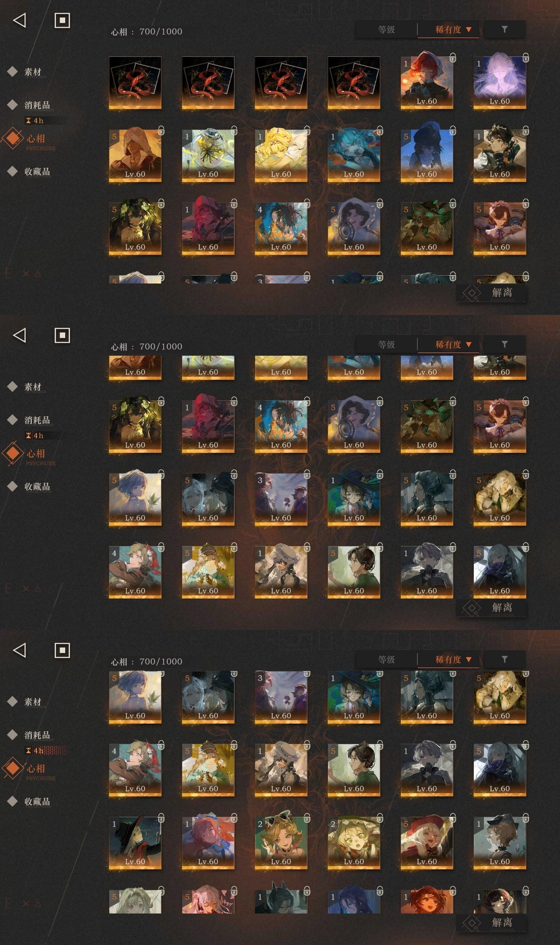Pick the green-eyed blonde girl in hat card
The height and width of the screenshot is (945, 560).
tap(353, 841)
